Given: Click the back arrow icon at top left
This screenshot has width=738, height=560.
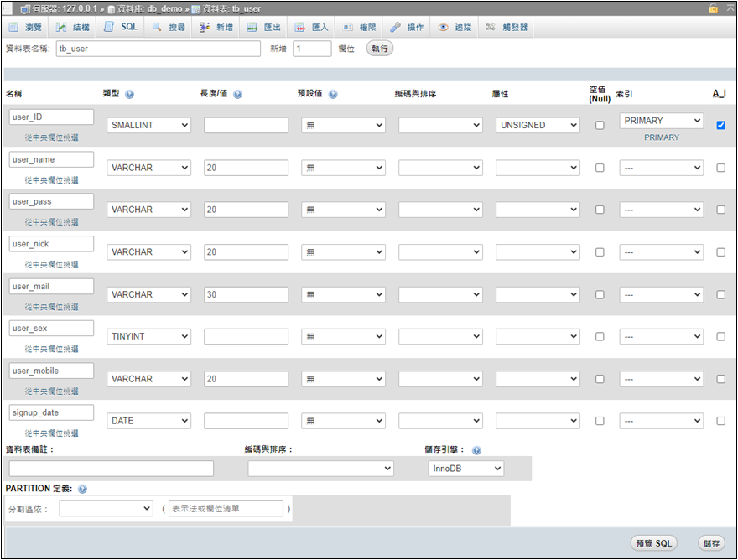Looking at the screenshot, I should [x=6, y=8].
